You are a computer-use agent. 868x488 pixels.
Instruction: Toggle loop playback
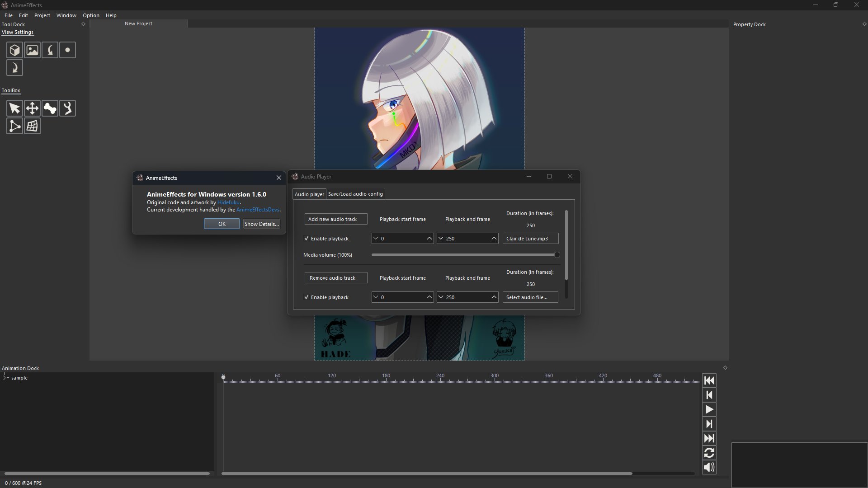[x=709, y=453]
